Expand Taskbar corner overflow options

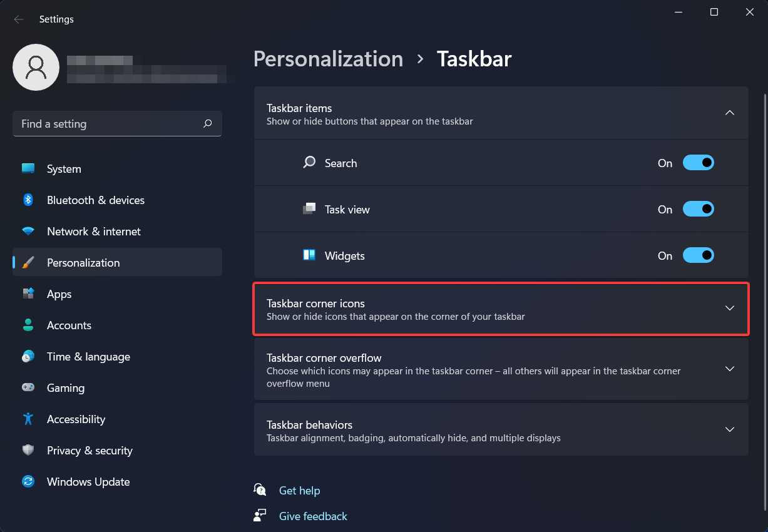coord(729,369)
